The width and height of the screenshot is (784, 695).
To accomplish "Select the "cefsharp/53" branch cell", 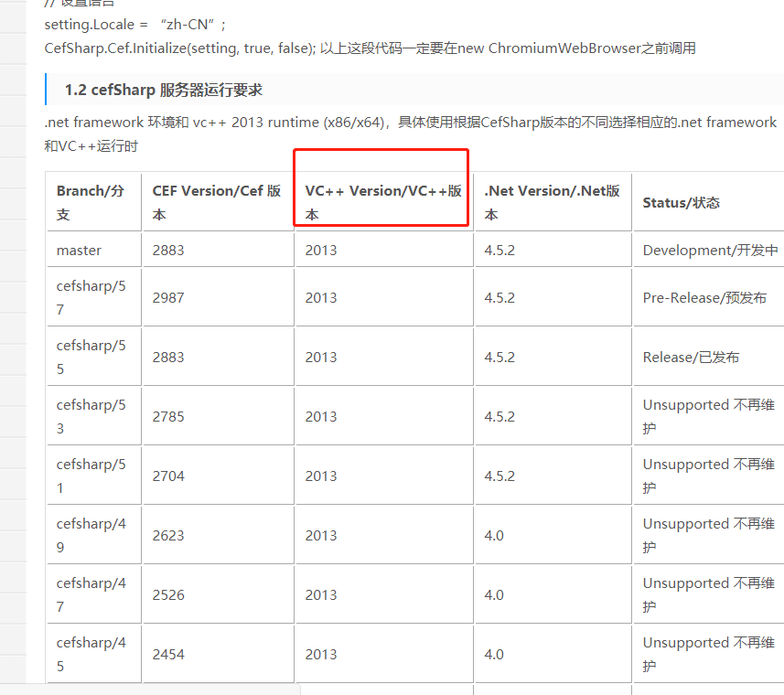I will (94, 416).
